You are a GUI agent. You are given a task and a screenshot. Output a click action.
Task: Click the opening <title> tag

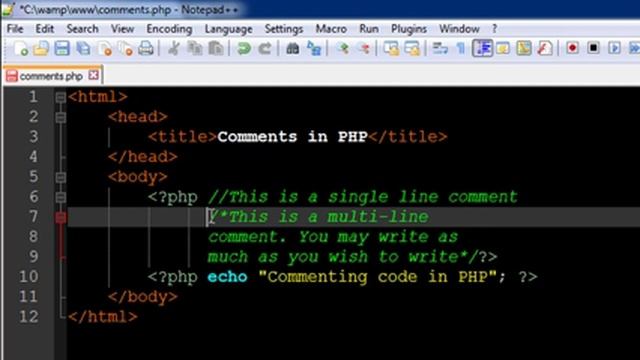(x=182, y=137)
